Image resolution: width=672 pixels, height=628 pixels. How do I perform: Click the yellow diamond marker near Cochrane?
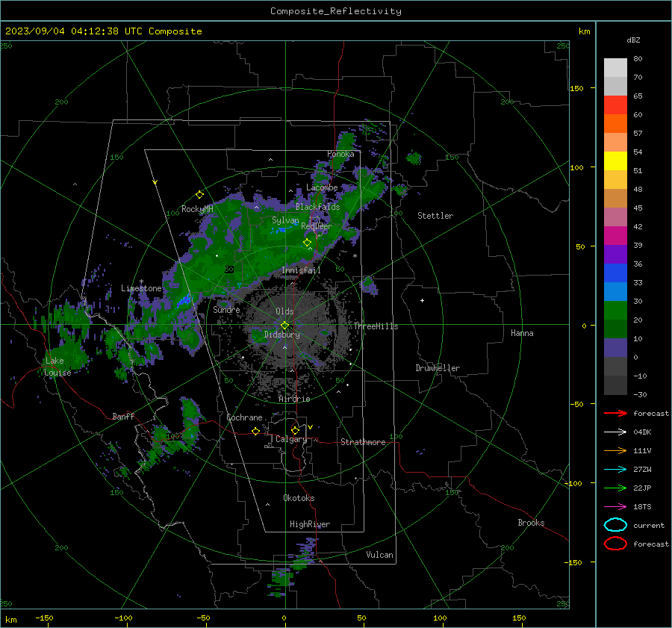click(255, 431)
